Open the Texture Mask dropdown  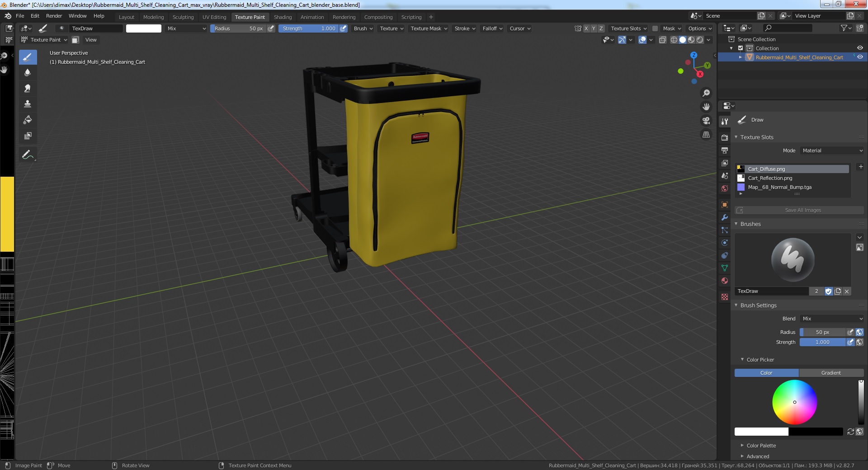coord(429,28)
